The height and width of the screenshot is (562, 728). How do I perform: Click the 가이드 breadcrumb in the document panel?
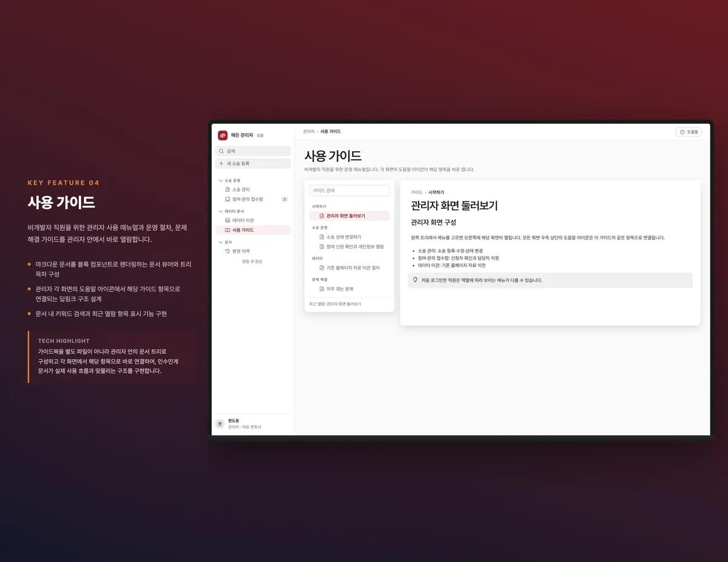[417, 192]
